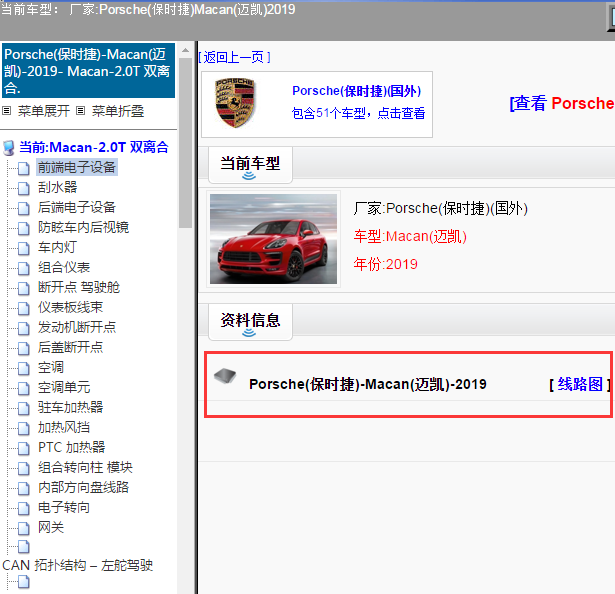Click the sidebar vertical scrollbar thumb
This screenshot has height=594, width=615.
pyautogui.click(x=186, y=143)
